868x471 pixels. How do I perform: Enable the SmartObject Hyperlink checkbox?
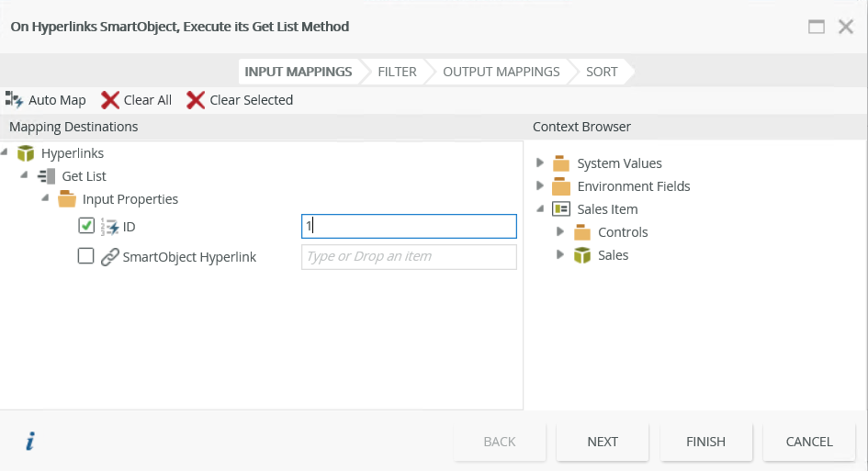click(86, 257)
